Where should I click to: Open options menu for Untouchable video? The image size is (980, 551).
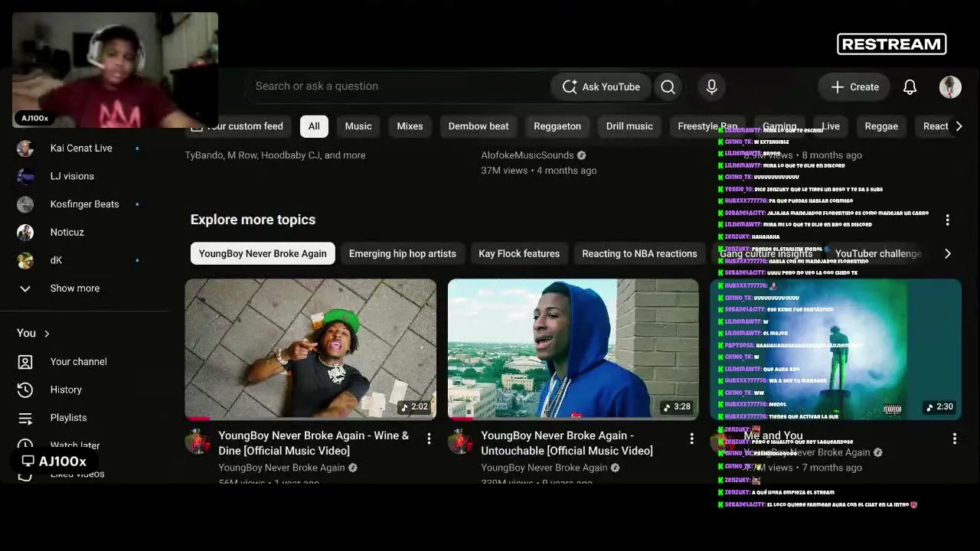(691, 439)
